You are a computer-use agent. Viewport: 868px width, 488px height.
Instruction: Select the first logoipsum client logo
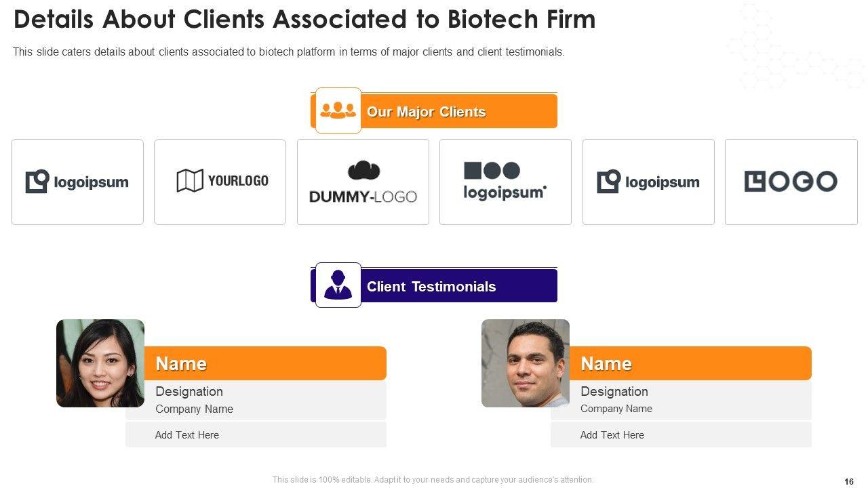coord(77,182)
